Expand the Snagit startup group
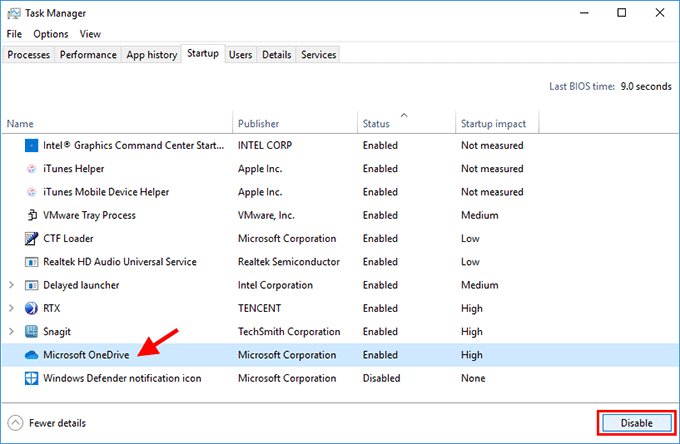This screenshot has height=444, width=680. (11, 332)
